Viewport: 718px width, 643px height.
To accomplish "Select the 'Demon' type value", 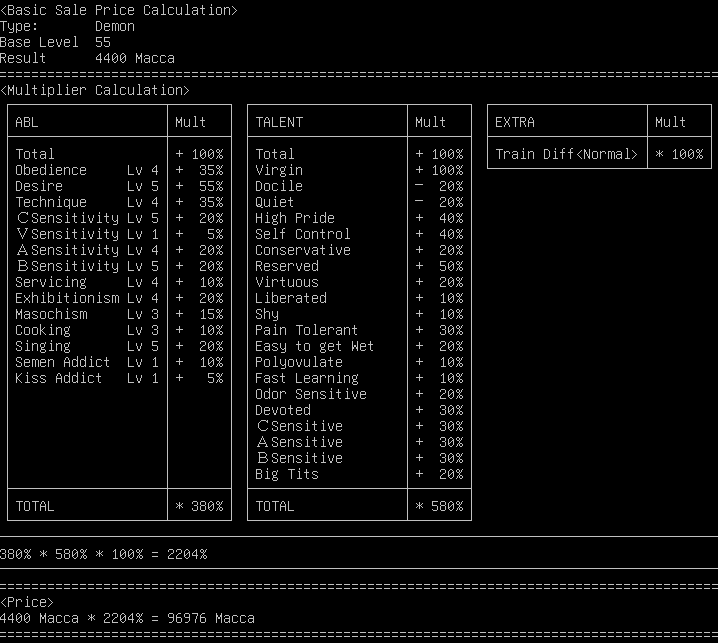I will pos(115,27).
